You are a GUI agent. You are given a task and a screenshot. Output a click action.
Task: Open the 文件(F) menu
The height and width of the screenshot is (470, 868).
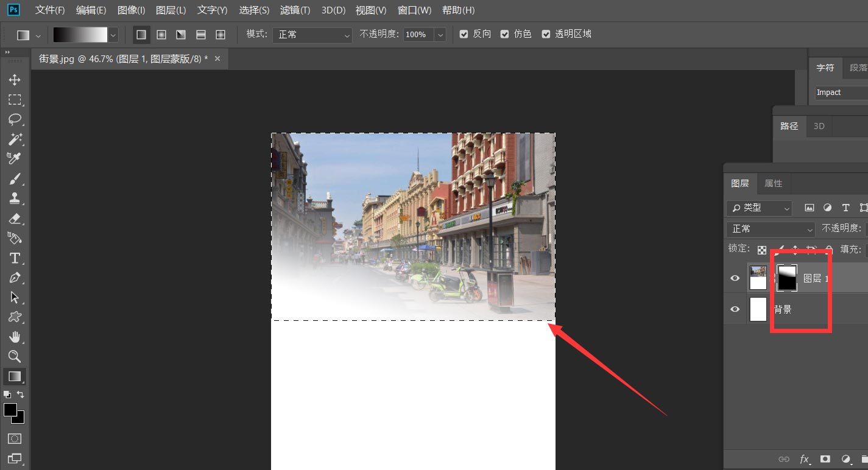50,10
